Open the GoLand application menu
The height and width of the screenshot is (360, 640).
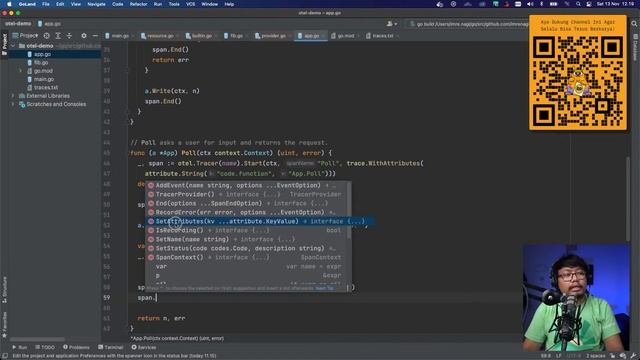pyautogui.click(x=27, y=4)
